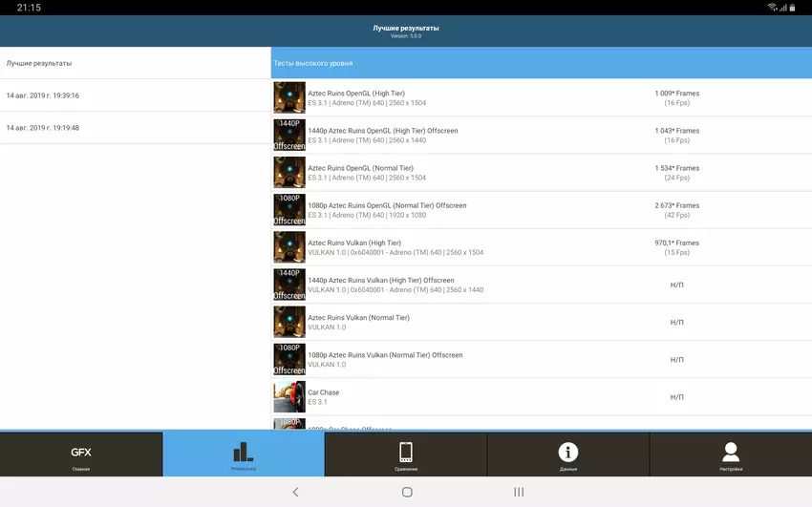Select the Results bar chart tab

coord(244,454)
